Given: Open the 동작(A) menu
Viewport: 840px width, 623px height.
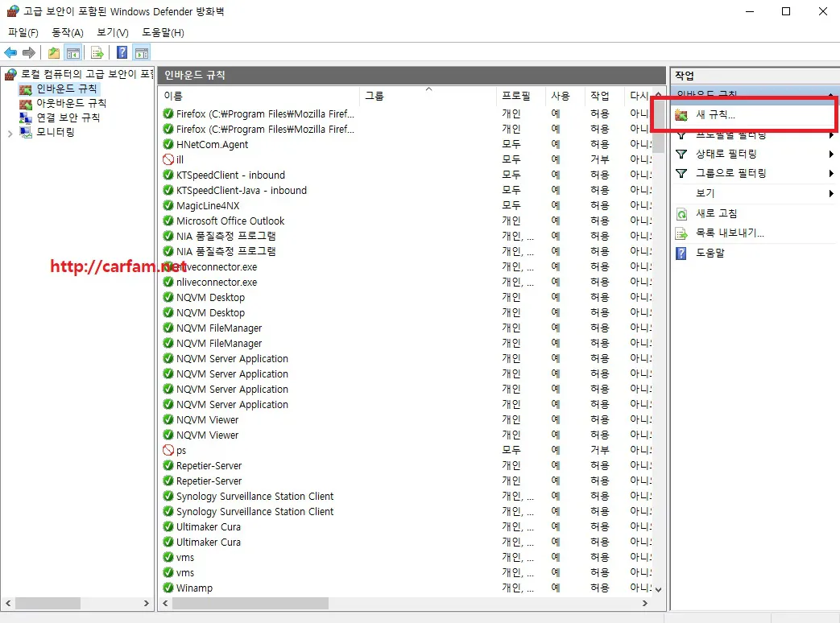Looking at the screenshot, I should coord(68,33).
